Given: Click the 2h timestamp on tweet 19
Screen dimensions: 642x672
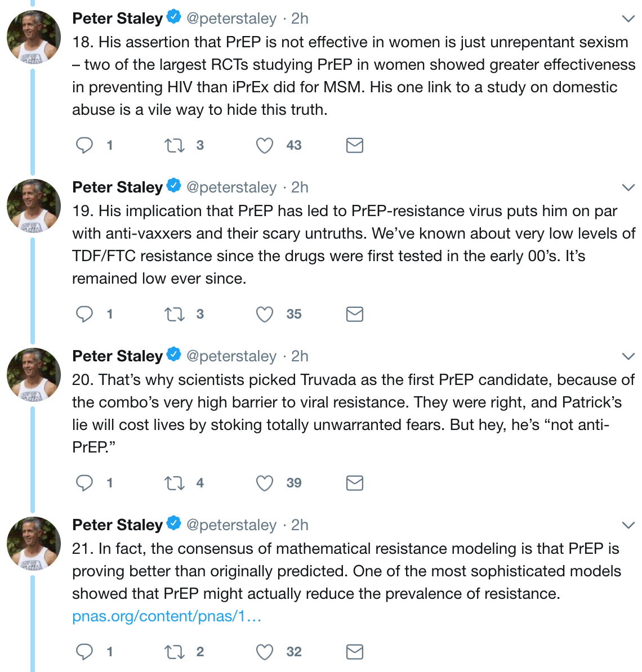Looking at the screenshot, I should [300, 187].
